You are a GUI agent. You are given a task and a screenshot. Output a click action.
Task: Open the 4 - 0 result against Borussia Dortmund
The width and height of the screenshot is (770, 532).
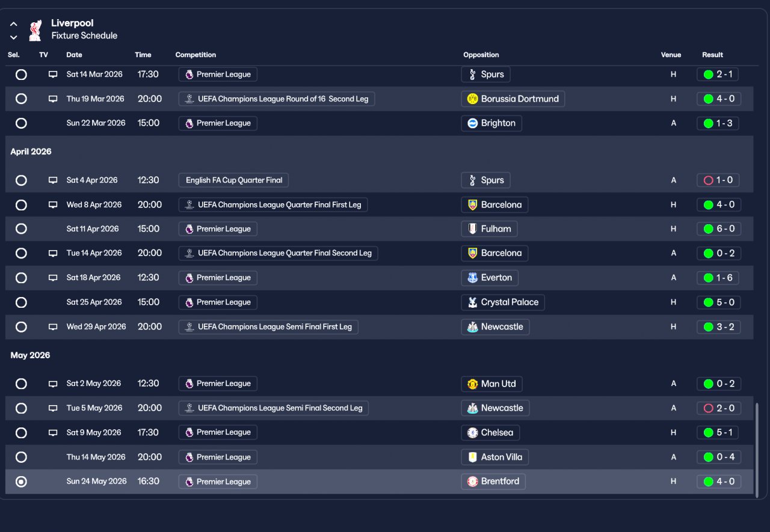[x=719, y=99]
